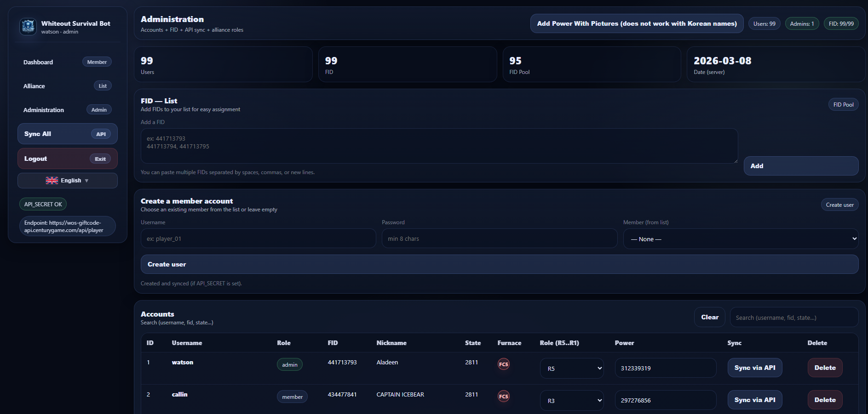
Task: Click the UK flag icon in language selector
Action: click(52, 180)
